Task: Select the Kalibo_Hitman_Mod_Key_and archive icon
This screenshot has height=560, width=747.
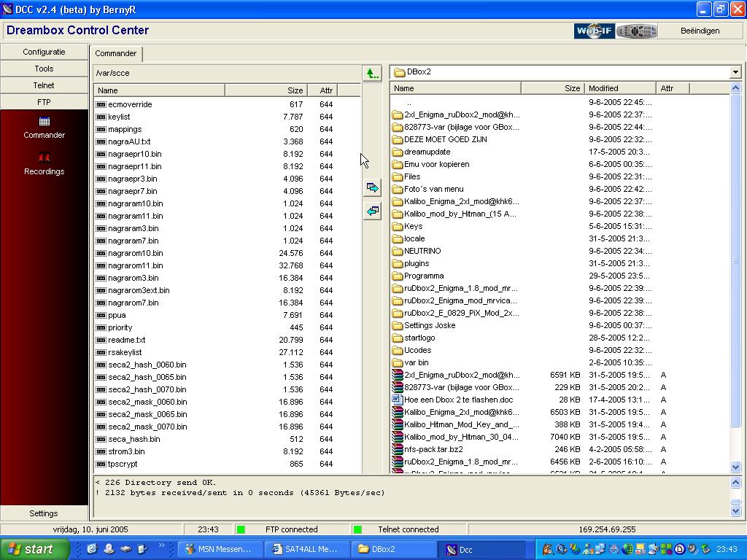Action: [398, 424]
